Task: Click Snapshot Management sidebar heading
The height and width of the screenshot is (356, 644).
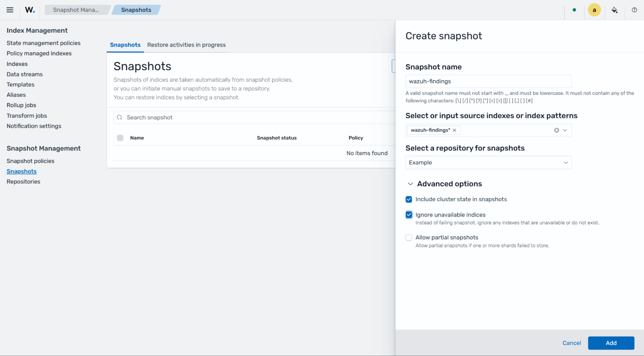Action: (x=43, y=148)
